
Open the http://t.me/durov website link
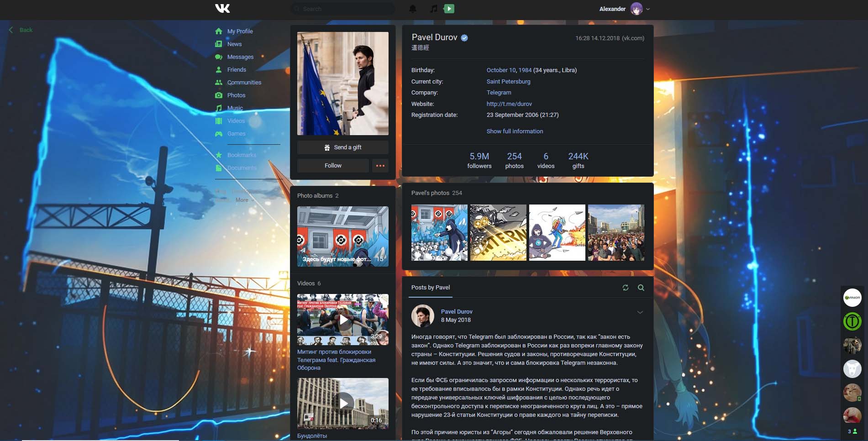[x=509, y=104]
